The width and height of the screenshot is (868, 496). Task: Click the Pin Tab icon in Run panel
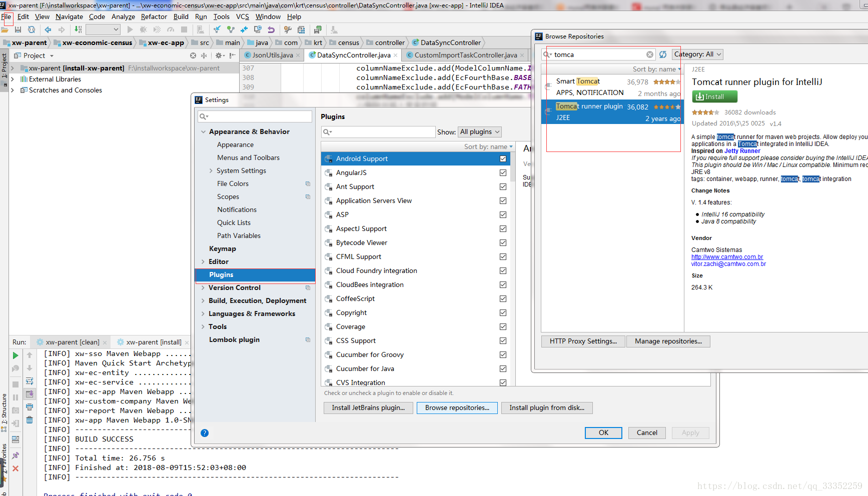(16, 455)
